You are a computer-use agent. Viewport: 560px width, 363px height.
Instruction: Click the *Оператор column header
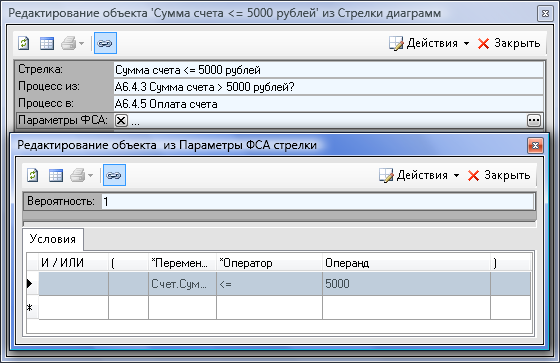coord(269,263)
